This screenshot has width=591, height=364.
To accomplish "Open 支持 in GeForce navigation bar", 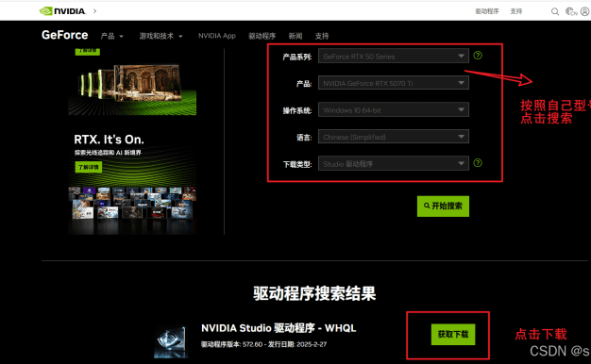I will coord(322,36).
